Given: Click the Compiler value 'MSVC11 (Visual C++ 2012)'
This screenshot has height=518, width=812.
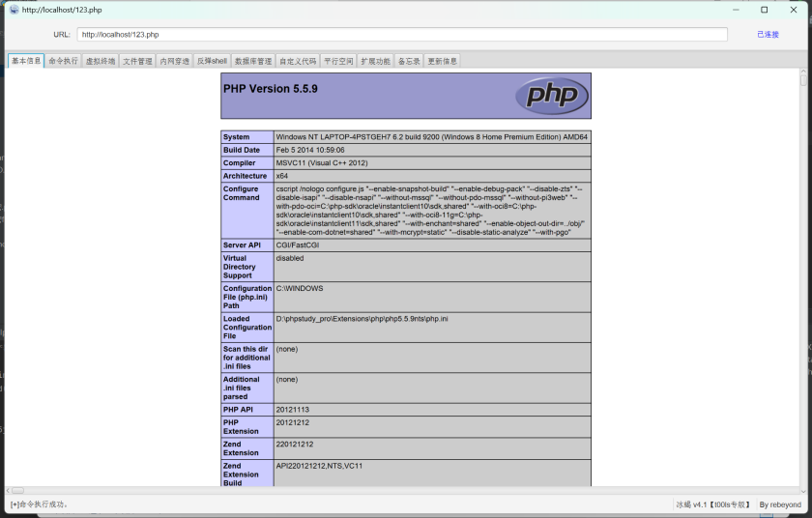Looking at the screenshot, I should pyautogui.click(x=322, y=163).
